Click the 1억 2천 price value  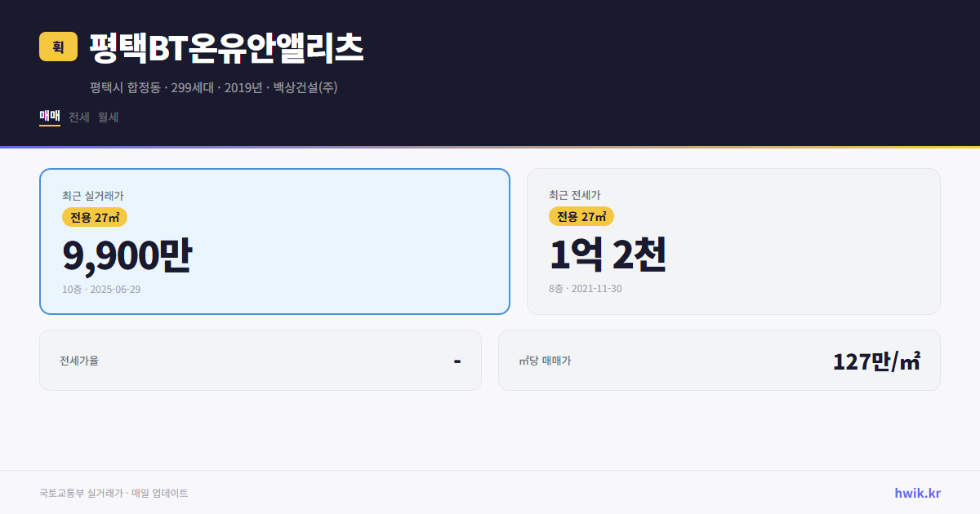(x=608, y=254)
